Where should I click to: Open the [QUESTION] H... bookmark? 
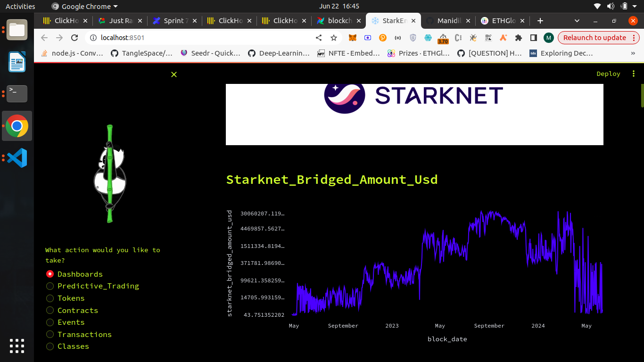click(489, 53)
